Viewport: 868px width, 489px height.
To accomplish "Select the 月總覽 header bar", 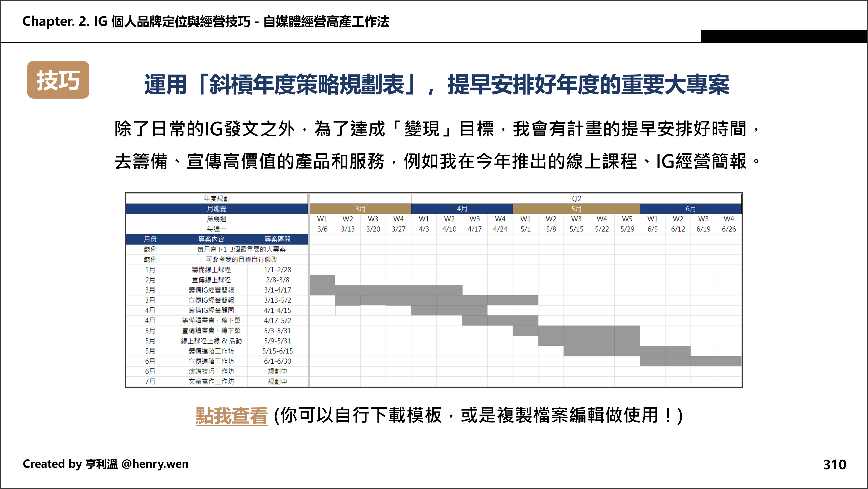I will tap(217, 208).
